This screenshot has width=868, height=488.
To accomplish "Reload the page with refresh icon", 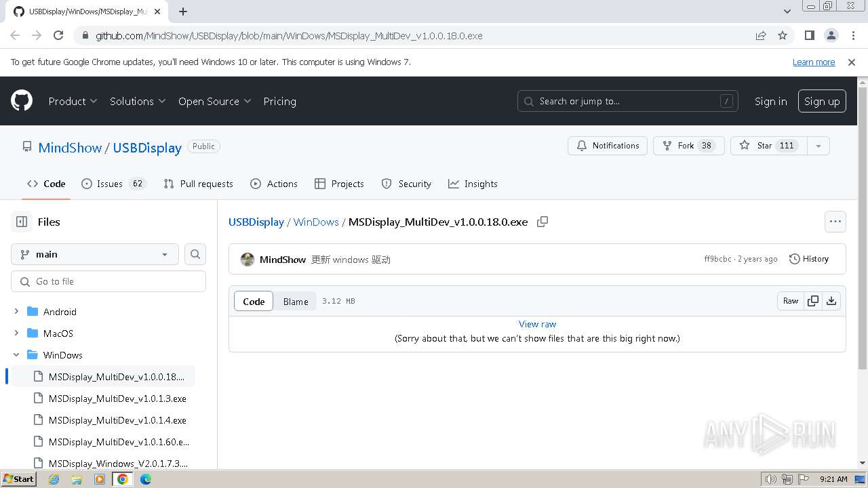I will click(58, 35).
